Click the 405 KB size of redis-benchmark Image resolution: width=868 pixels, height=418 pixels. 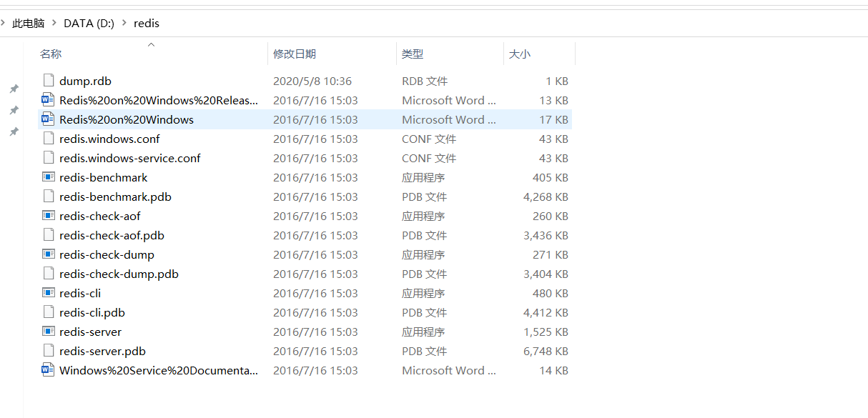551,177
